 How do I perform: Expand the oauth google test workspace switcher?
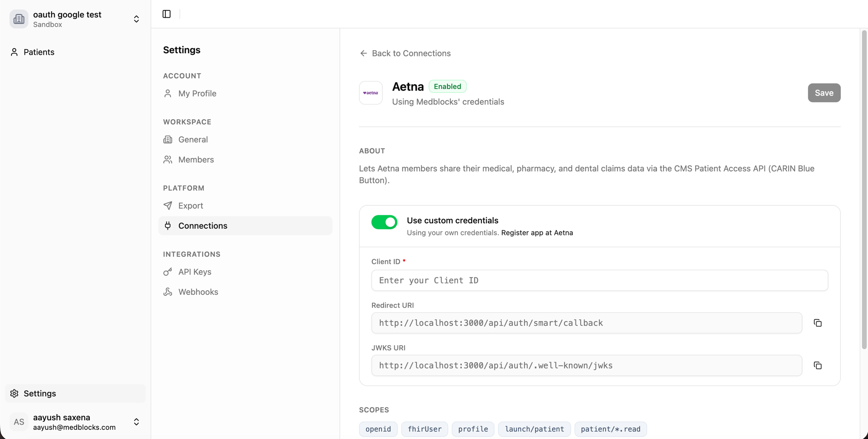pyautogui.click(x=136, y=19)
